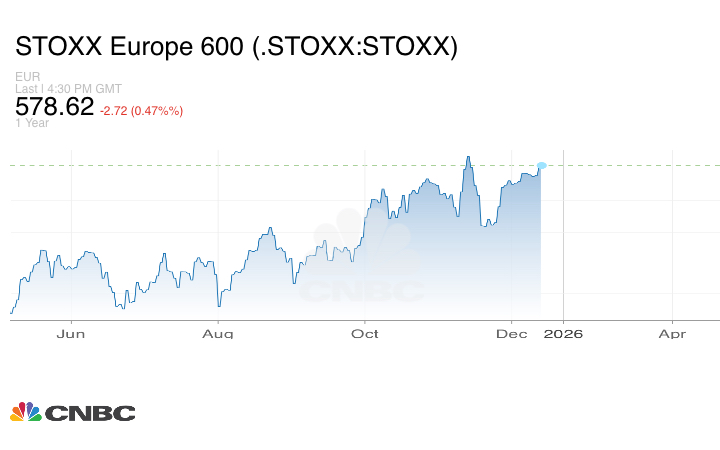Viewport: 720px width, 450px height.
Task: Click the 578.62 last price value
Action: [x=55, y=107]
